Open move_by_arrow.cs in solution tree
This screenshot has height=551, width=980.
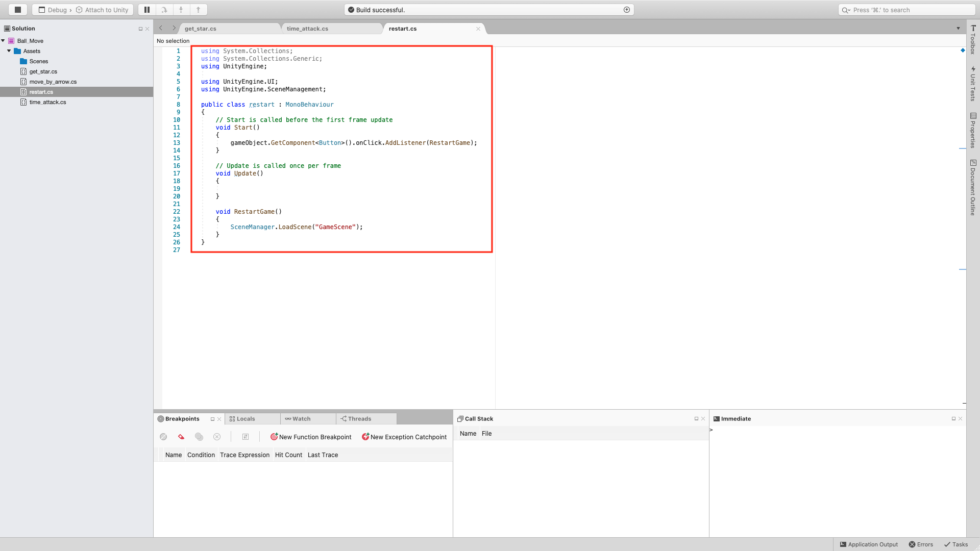[53, 82]
